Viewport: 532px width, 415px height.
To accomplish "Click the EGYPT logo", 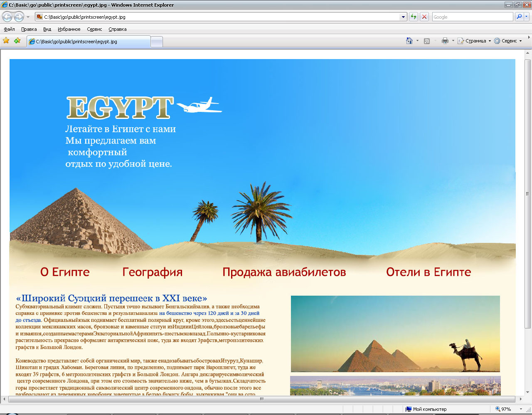I will (120, 108).
